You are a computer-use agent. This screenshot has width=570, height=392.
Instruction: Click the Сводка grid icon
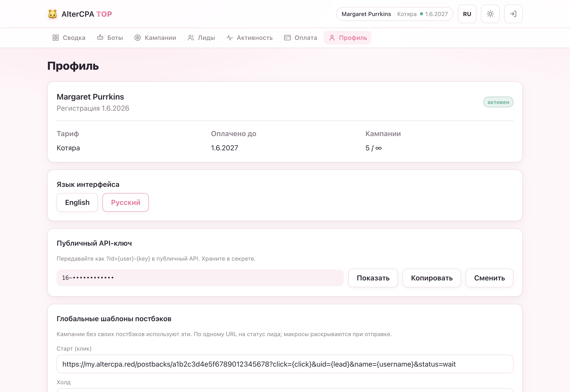point(56,38)
